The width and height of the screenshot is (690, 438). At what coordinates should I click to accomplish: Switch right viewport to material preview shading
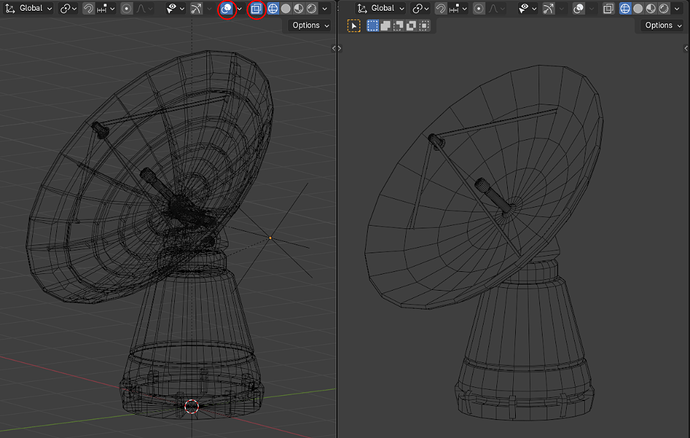653,8
